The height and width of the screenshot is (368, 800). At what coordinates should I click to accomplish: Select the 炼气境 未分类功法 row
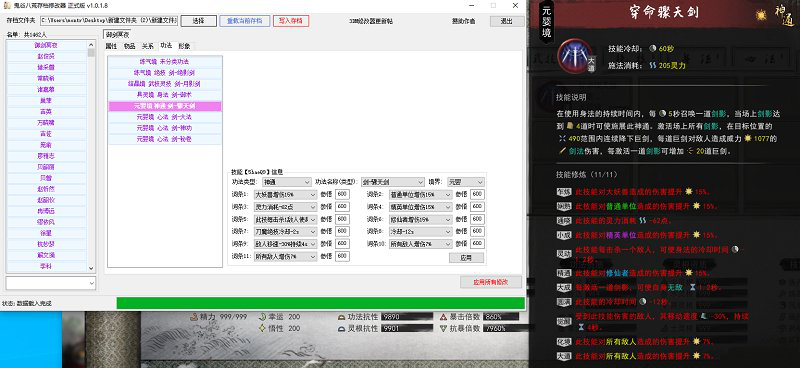(165, 62)
